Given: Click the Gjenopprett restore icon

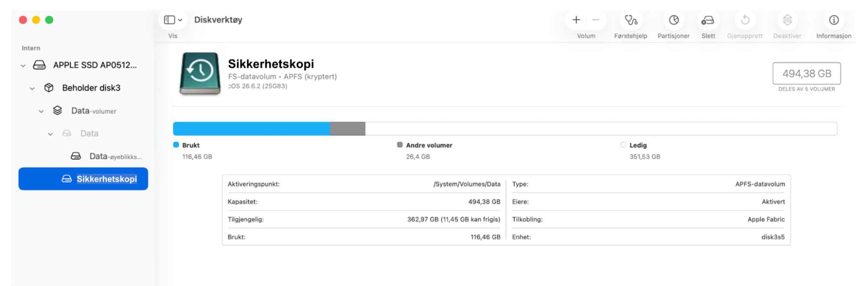Looking at the screenshot, I should (745, 20).
